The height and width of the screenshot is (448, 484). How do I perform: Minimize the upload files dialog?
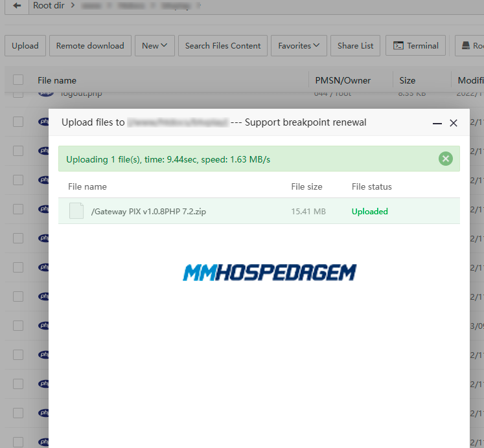(x=437, y=124)
